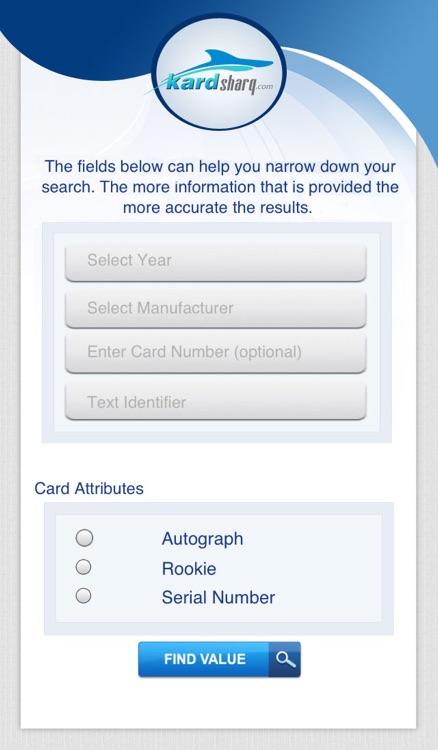The height and width of the screenshot is (750, 438).
Task: Toggle the Rookie radio button
Action: [84, 567]
